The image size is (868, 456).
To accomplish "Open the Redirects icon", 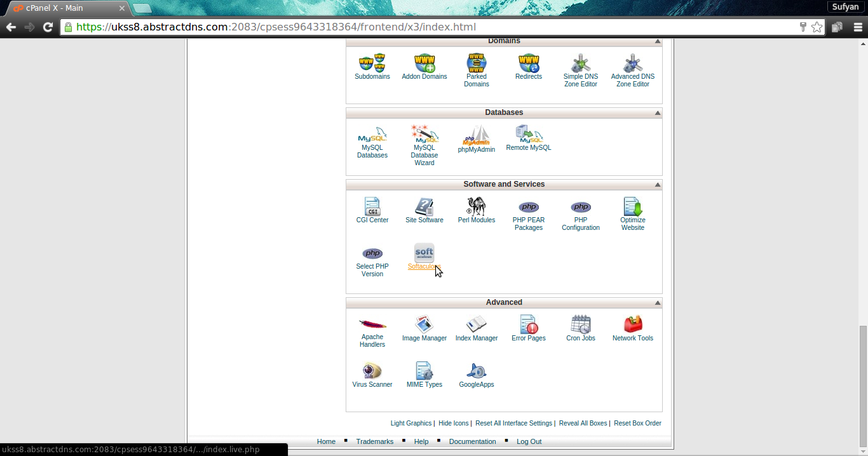I will point(529,64).
